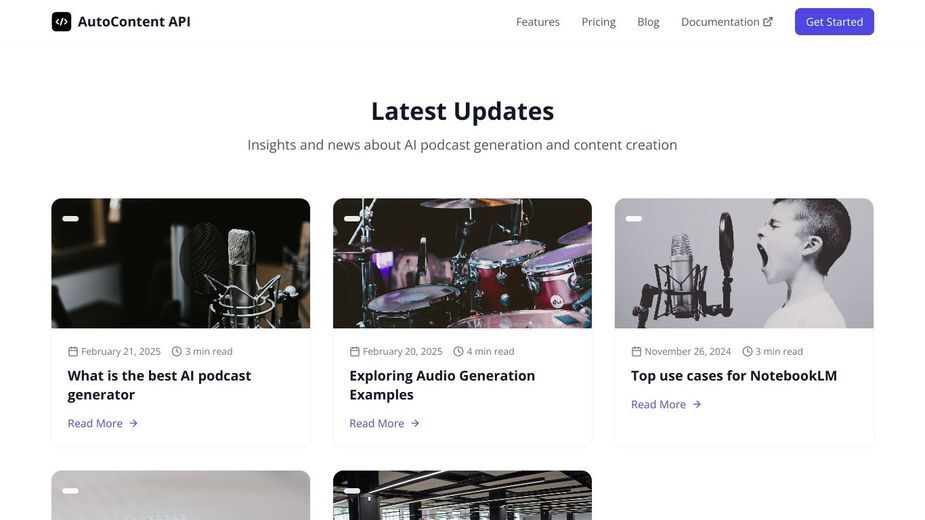The height and width of the screenshot is (520, 925).
Task: Click the clock icon in the podcast generator card
Action: (176, 352)
